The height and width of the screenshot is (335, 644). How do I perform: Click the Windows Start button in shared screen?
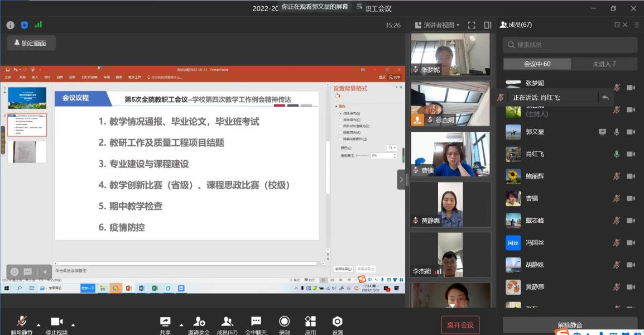(x=7, y=288)
